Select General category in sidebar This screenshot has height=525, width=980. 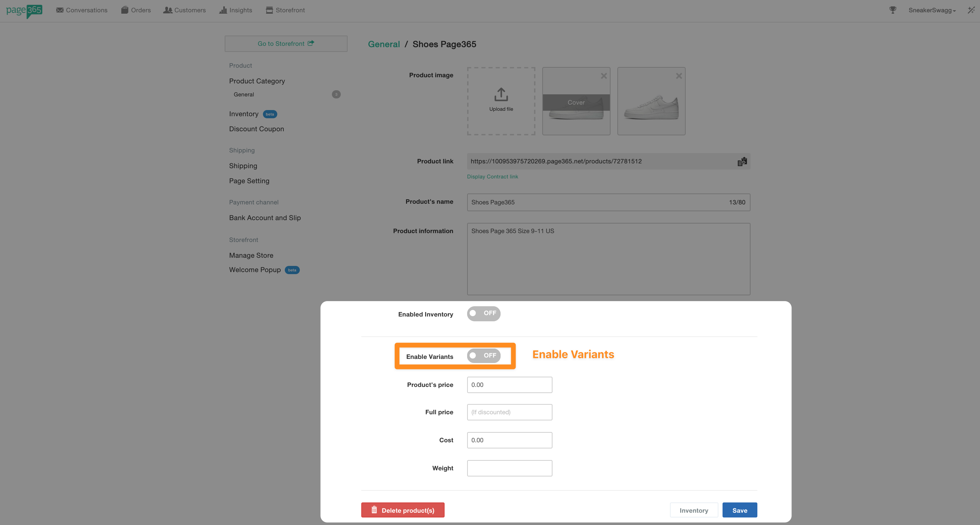[244, 94]
